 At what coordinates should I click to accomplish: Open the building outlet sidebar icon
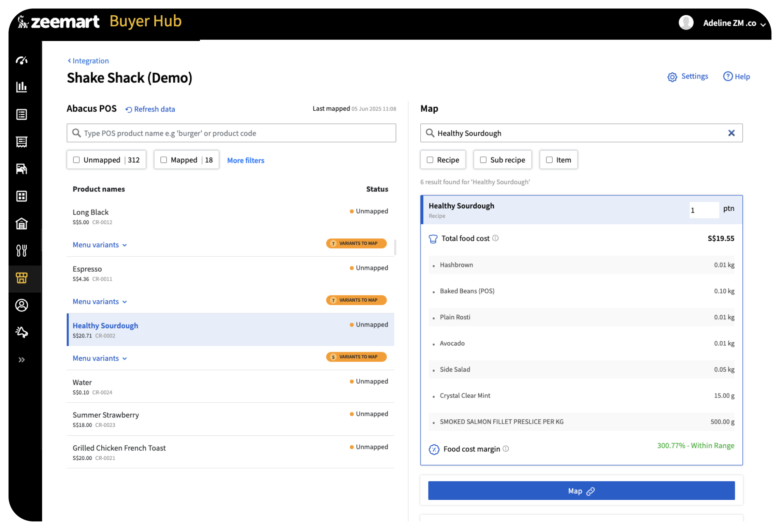pos(21,224)
